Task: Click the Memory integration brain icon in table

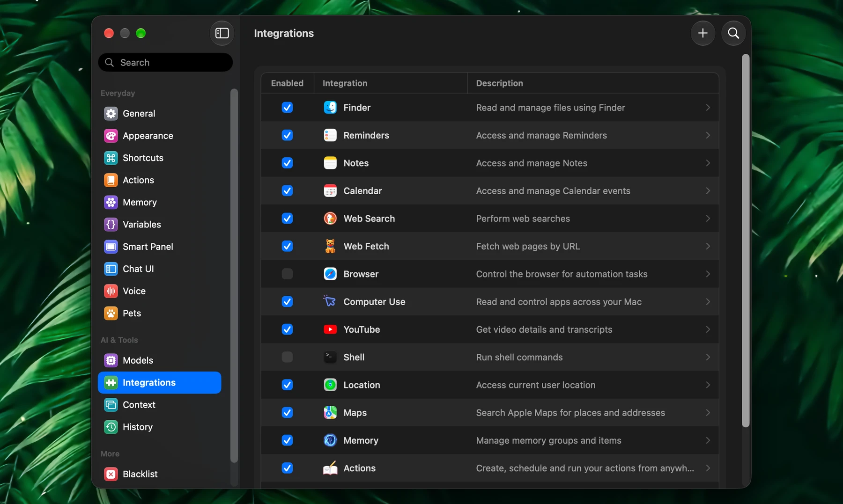Action: 330,440
